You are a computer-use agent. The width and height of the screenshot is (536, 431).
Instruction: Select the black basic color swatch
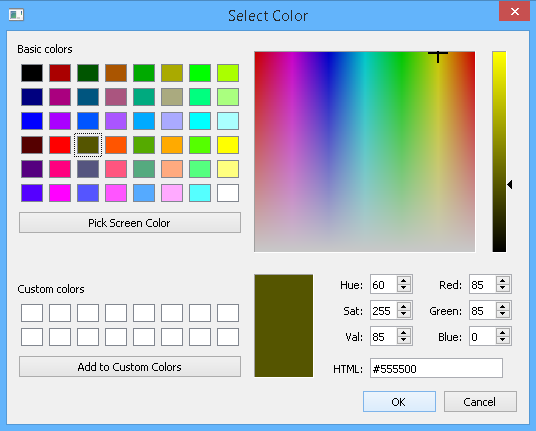click(x=32, y=73)
